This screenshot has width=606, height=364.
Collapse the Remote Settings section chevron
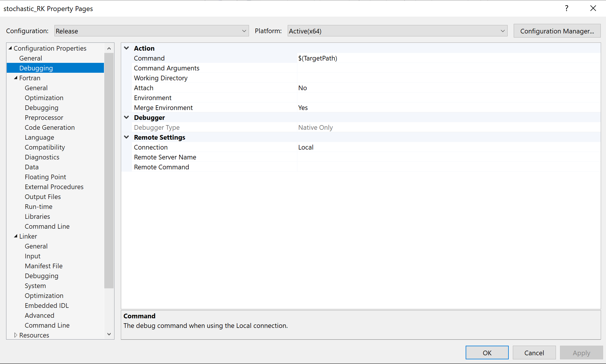[x=126, y=137]
